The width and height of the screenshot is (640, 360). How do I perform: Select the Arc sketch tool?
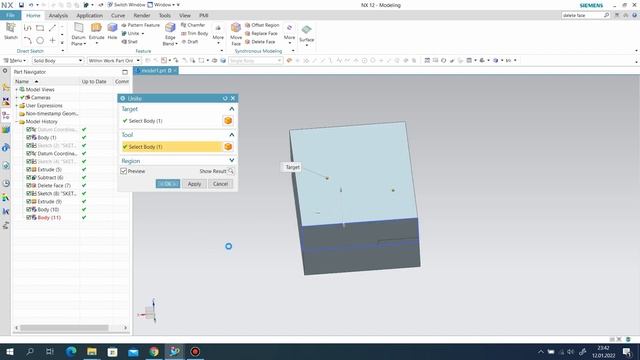pos(27,40)
